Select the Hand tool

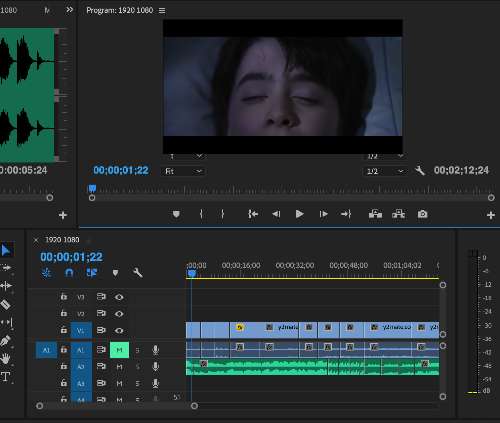coord(5,359)
